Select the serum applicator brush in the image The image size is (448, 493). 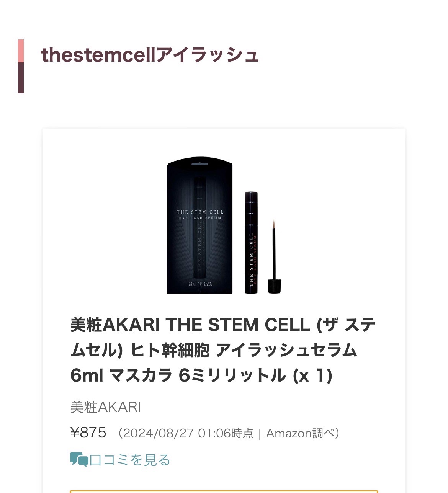pos(274,249)
